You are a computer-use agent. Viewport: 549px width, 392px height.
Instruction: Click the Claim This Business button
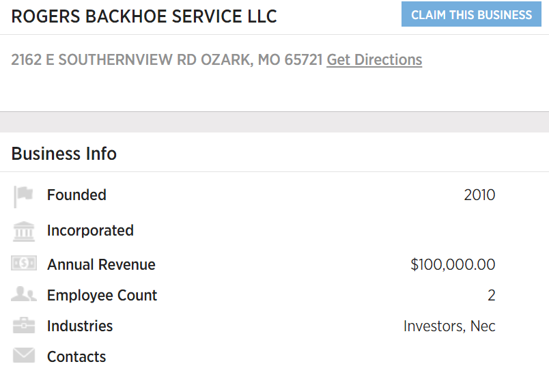471,14
